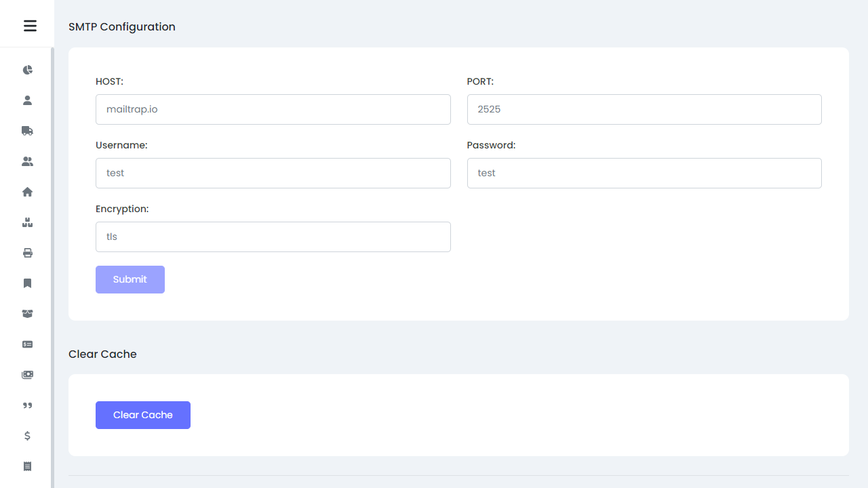Select the group of users icon
The image size is (868, 488).
pyautogui.click(x=27, y=161)
